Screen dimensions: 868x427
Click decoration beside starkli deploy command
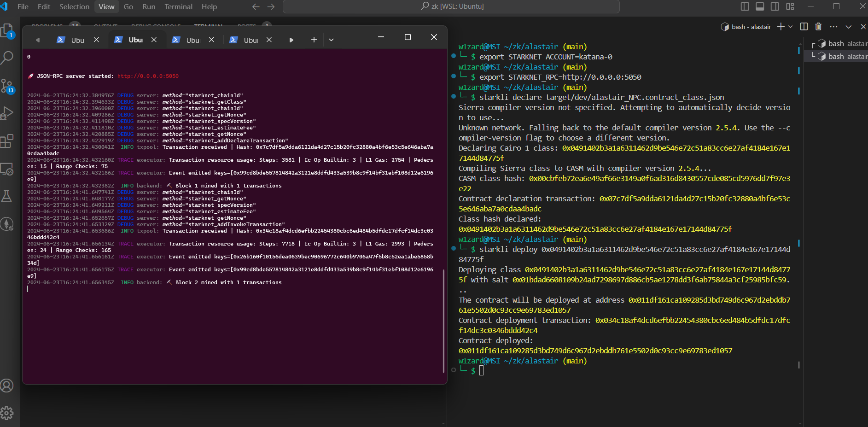pos(454,248)
